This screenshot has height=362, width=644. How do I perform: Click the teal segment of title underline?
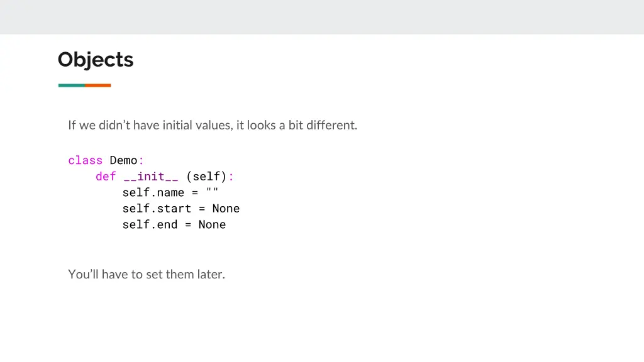pyautogui.click(x=72, y=85)
